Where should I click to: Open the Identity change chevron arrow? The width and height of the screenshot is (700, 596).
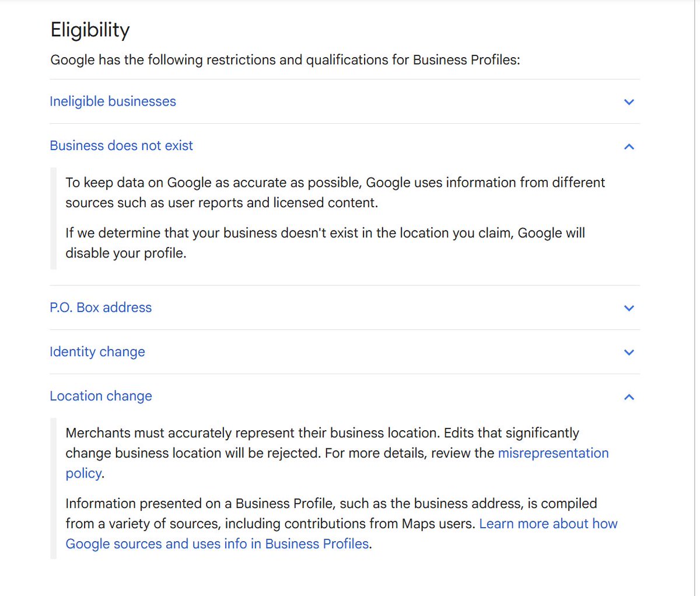point(629,352)
